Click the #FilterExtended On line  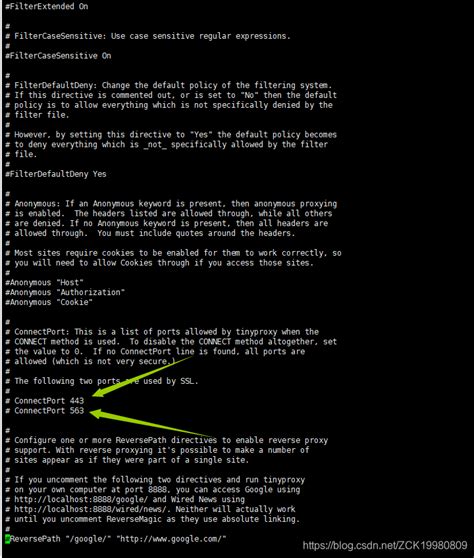coord(47,6)
